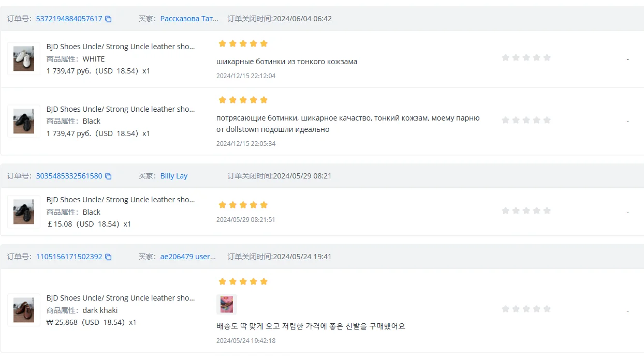
Task: Open the white shoes product thumbnail
Action: pyautogui.click(x=24, y=58)
